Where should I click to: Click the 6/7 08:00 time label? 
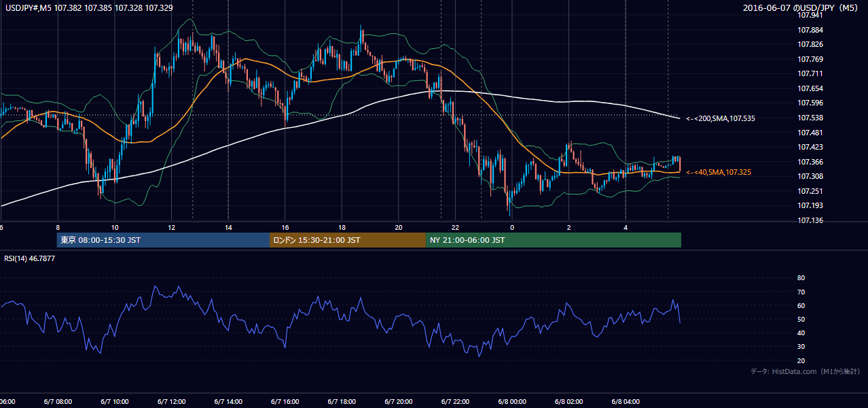pos(58,401)
